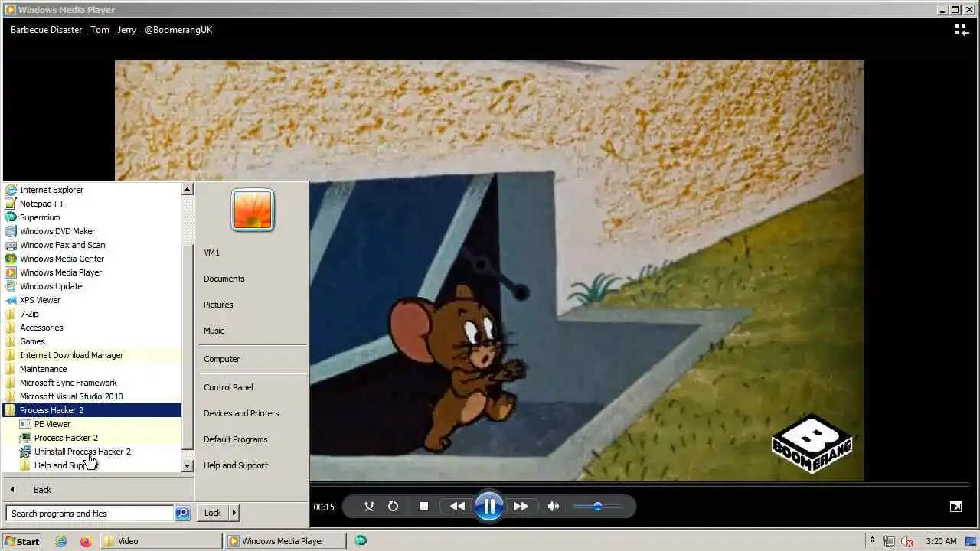
Task: Click the Search programs and files box
Action: [x=90, y=514]
